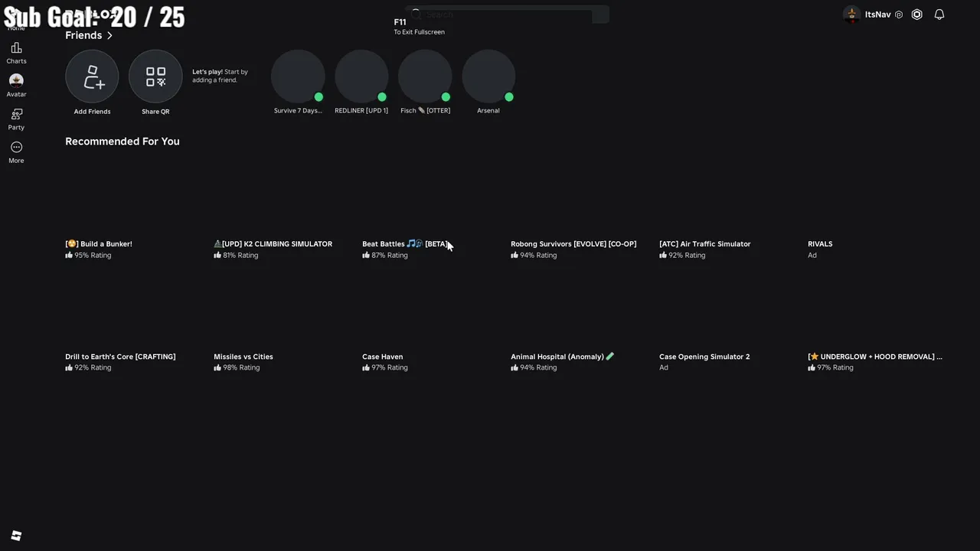Open the Charts sidebar icon
Screen dimensions: 980x551
(x=16, y=48)
